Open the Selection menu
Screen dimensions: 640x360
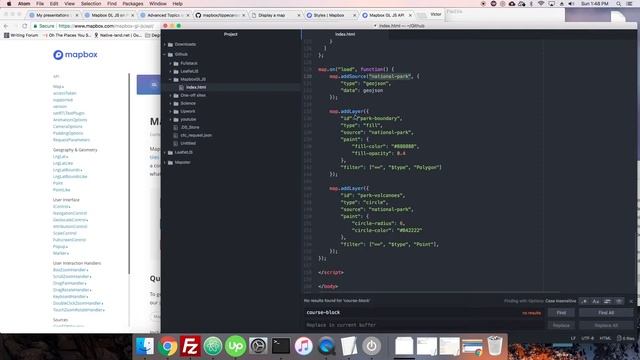point(91,4)
